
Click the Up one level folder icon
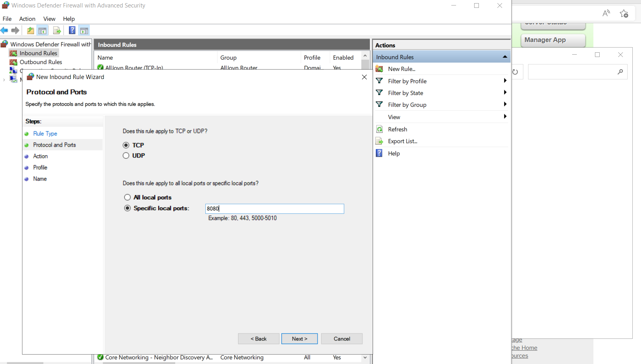[x=30, y=30]
